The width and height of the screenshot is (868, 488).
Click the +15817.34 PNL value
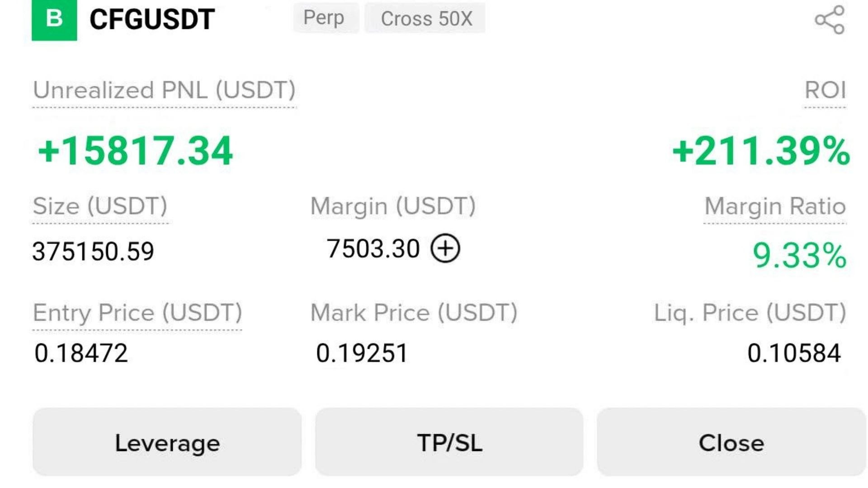pos(135,151)
